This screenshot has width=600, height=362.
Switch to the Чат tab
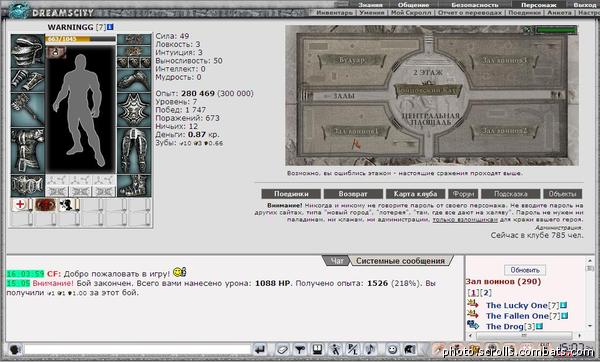[337, 261]
